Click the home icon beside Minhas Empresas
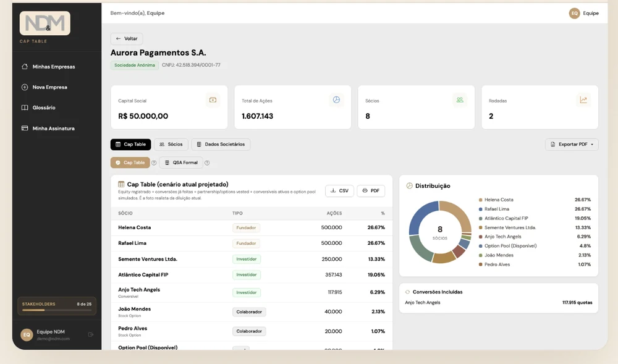 click(x=25, y=67)
